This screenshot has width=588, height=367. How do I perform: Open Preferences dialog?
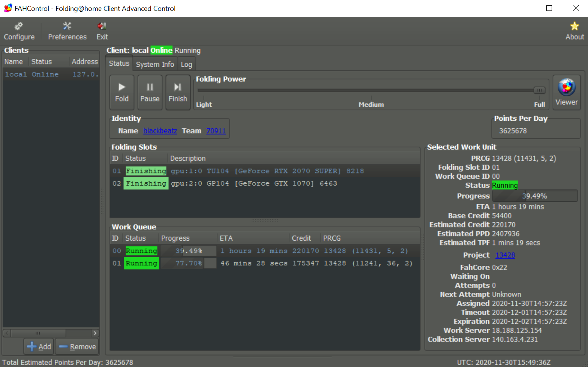pos(67,31)
